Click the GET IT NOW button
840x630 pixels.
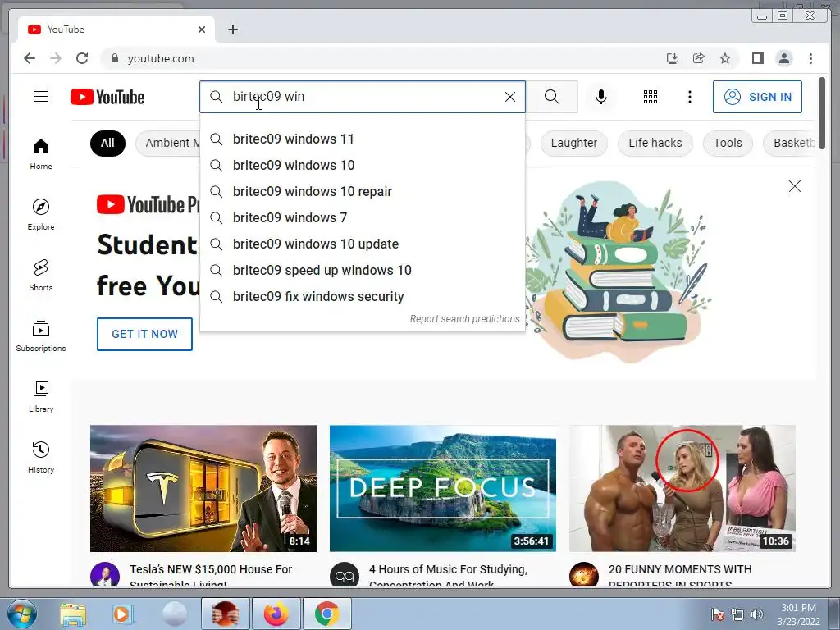tap(144, 335)
